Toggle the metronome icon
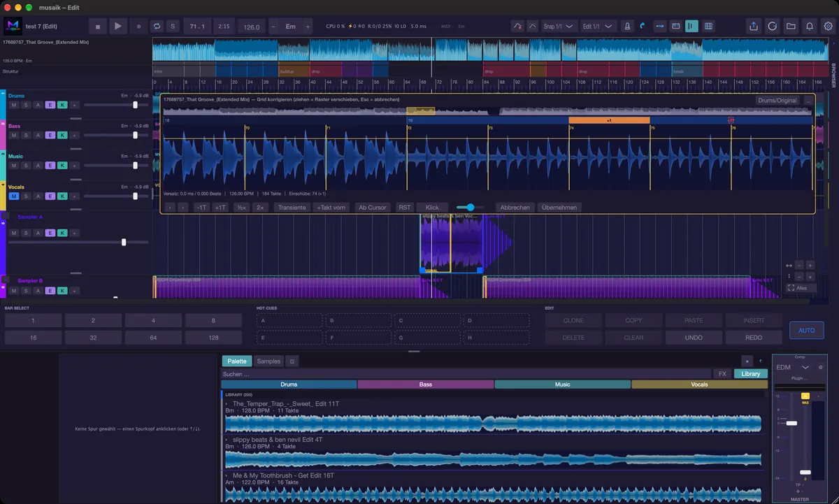This screenshot has height=504, width=839. click(x=627, y=27)
